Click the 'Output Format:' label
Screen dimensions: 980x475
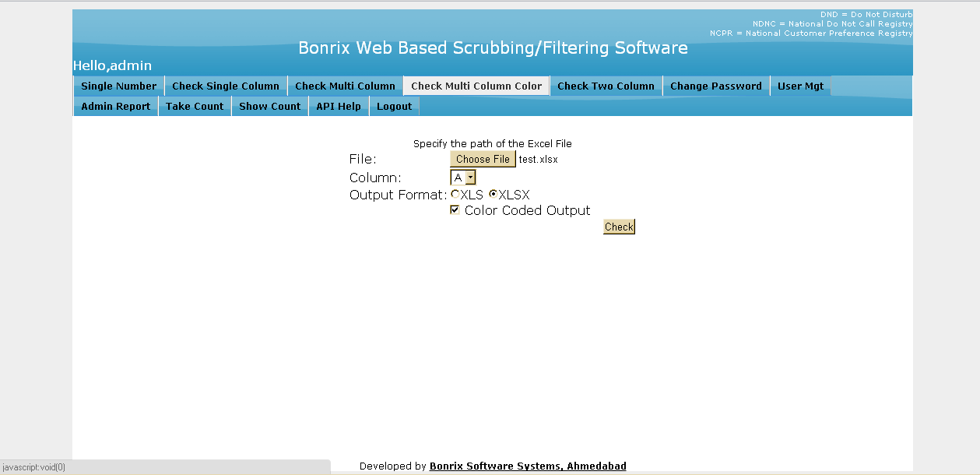pos(399,195)
